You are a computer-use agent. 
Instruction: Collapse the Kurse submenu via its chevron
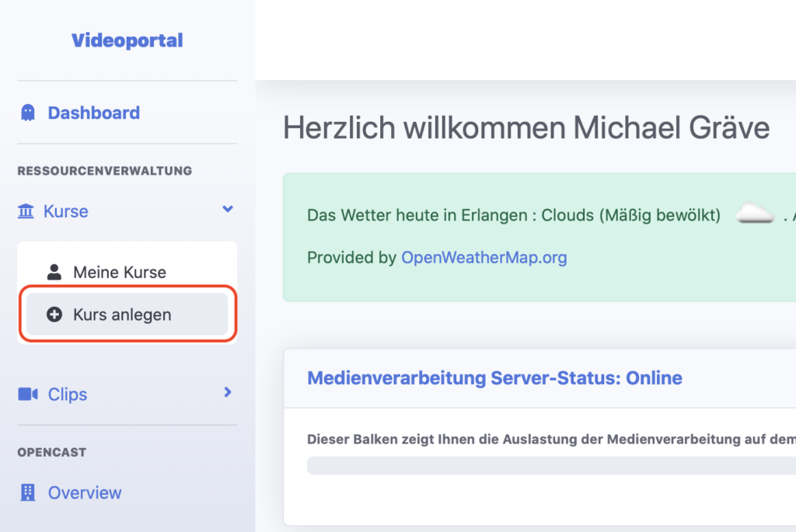(227, 210)
